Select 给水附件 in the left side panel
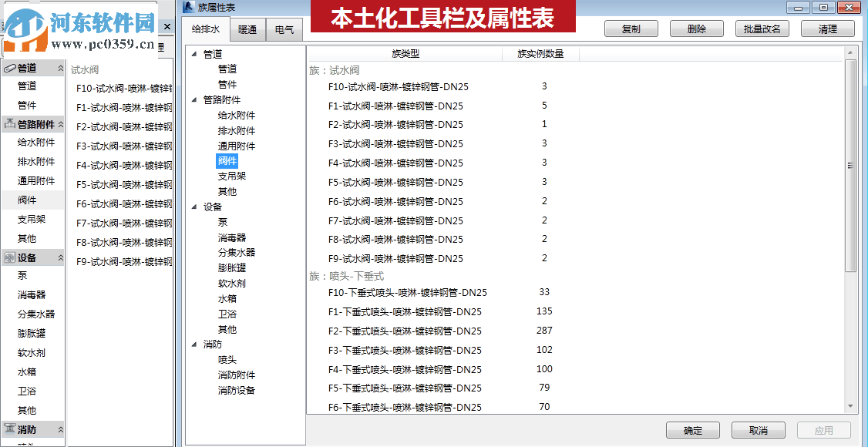Viewport: 868px width, 447px height. coord(36,142)
